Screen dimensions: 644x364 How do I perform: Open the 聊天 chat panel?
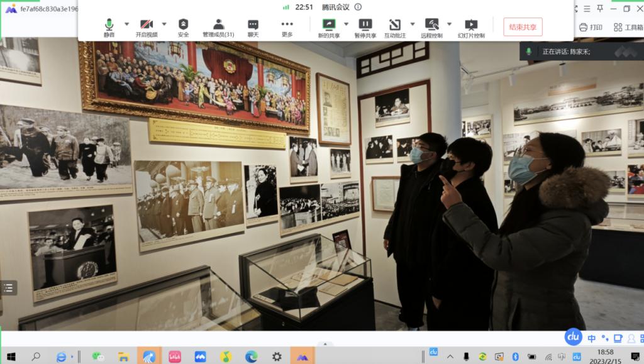pyautogui.click(x=253, y=26)
